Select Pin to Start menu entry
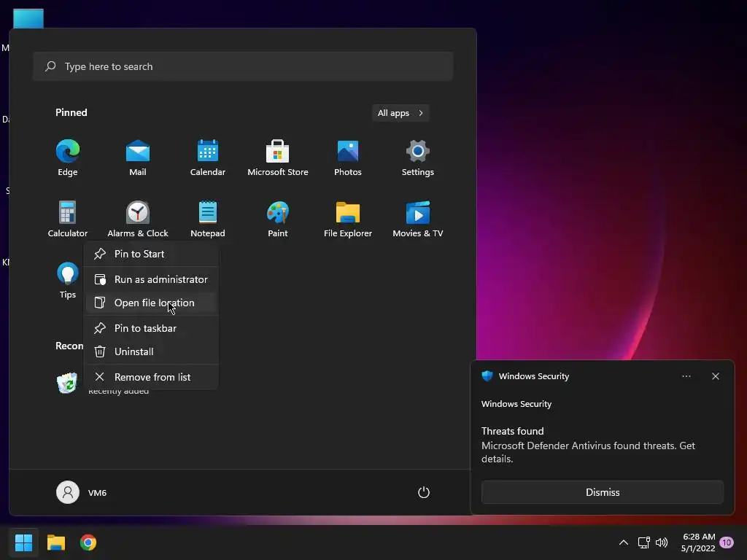The height and width of the screenshot is (560, 747). pyautogui.click(x=152, y=254)
